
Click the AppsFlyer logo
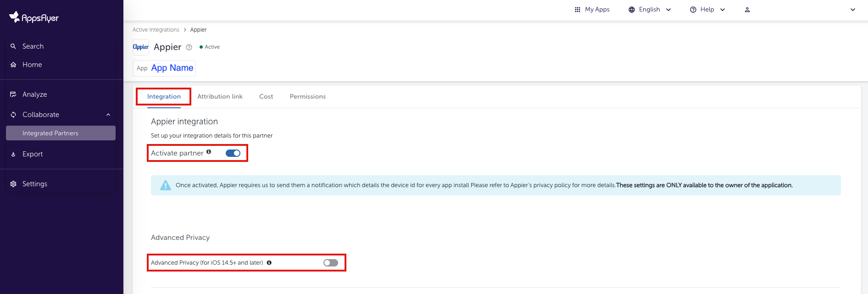pos(34,17)
